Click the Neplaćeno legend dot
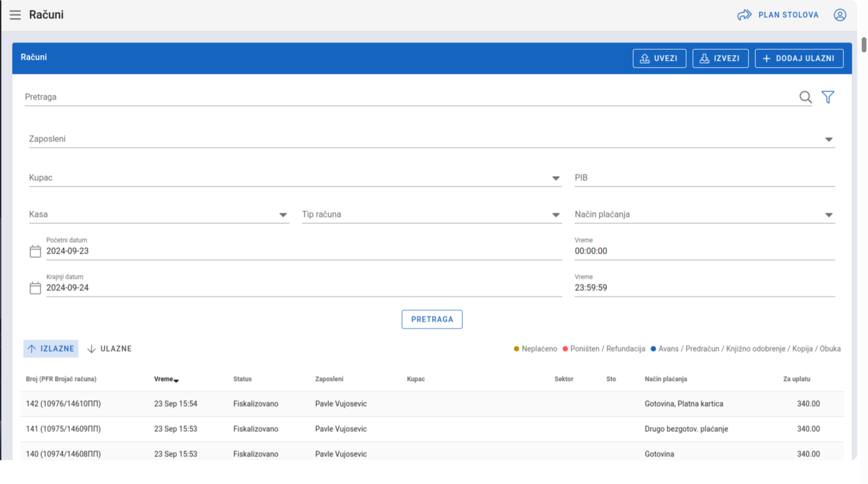 tap(516, 349)
